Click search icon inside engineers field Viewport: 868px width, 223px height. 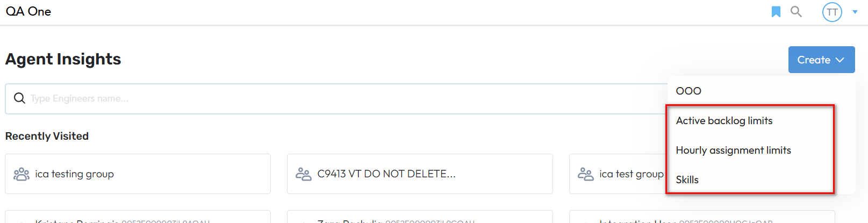click(x=19, y=98)
